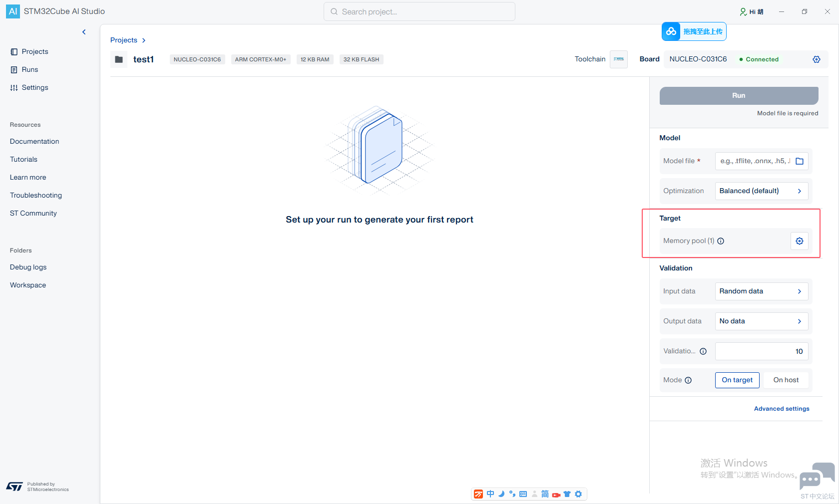
Task: Click the IME user account icon
Action: tap(534, 494)
